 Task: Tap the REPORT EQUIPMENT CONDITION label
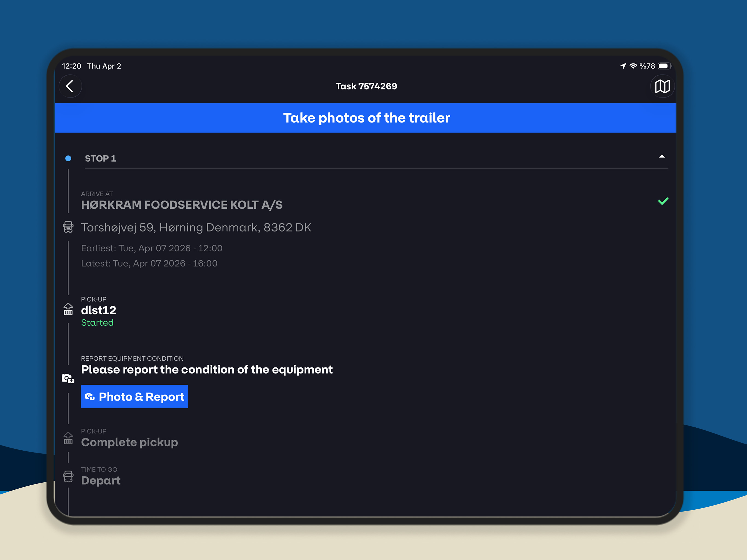click(x=132, y=358)
